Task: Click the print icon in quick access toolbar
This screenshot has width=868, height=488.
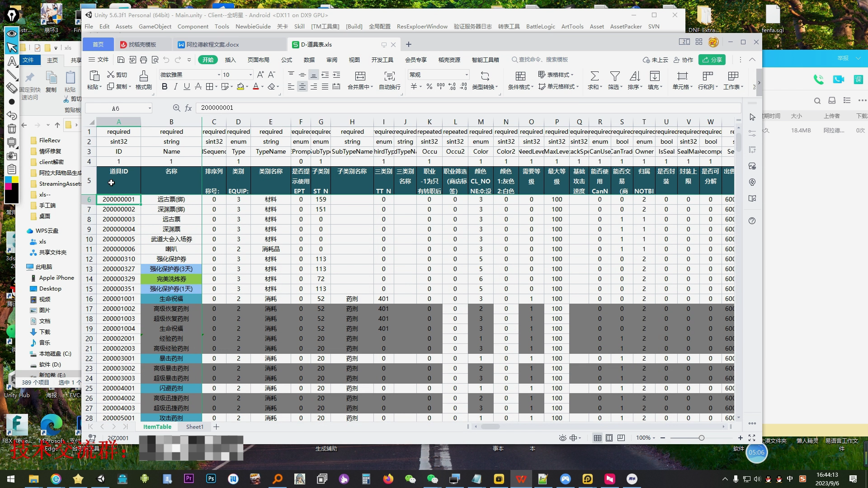Action: click(x=143, y=60)
